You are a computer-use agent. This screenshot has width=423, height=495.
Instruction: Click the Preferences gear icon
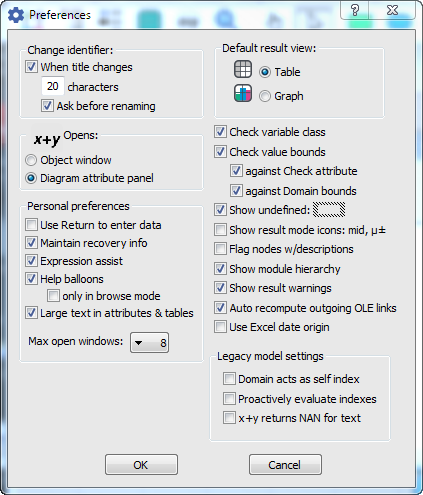[16, 15]
